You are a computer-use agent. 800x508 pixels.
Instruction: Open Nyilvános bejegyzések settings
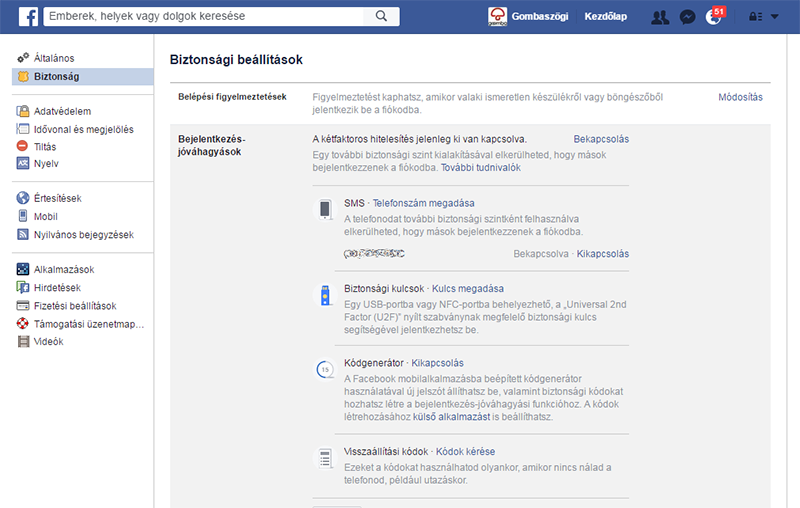tap(84, 235)
